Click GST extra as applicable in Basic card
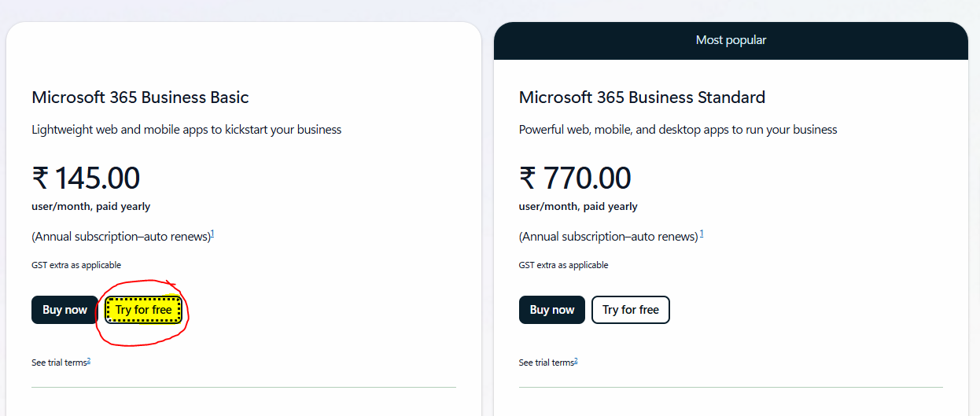The width and height of the screenshot is (980, 416). (x=76, y=265)
